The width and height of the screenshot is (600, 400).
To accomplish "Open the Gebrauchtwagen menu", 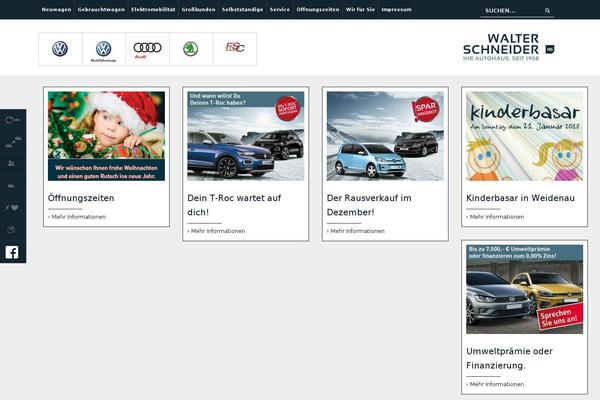I will click(101, 10).
